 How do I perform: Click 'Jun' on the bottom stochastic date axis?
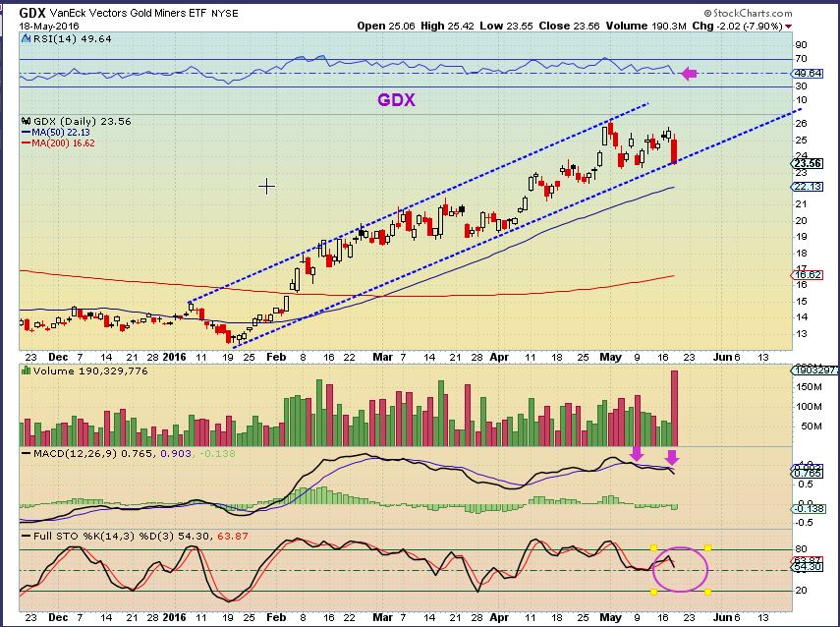[722, 617]
